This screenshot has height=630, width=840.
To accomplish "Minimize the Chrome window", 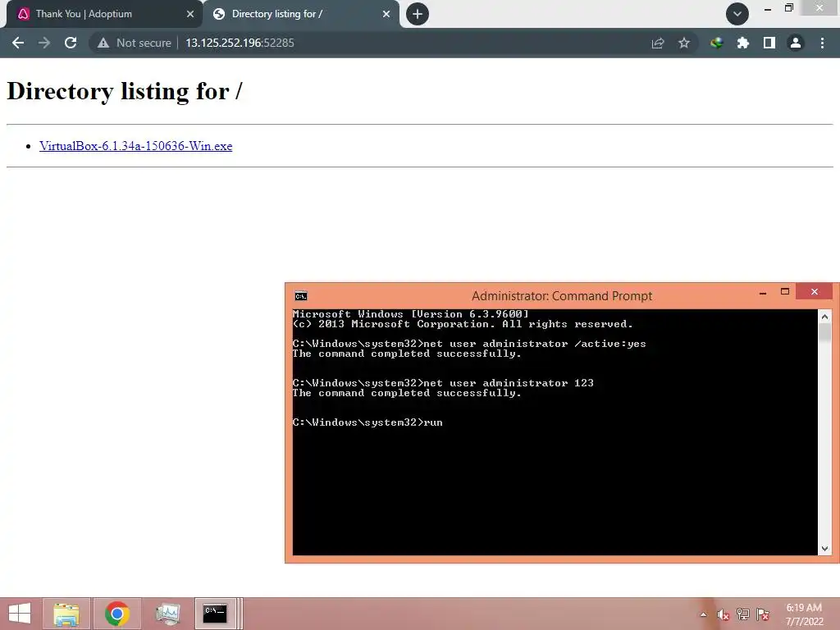I will 768,8.
